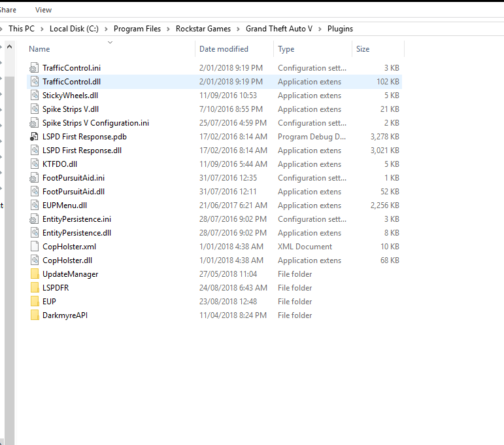The height and width of the screenshot is (445, 504).
Task: Sort by Size column header
Action: [x=363, y=49]
